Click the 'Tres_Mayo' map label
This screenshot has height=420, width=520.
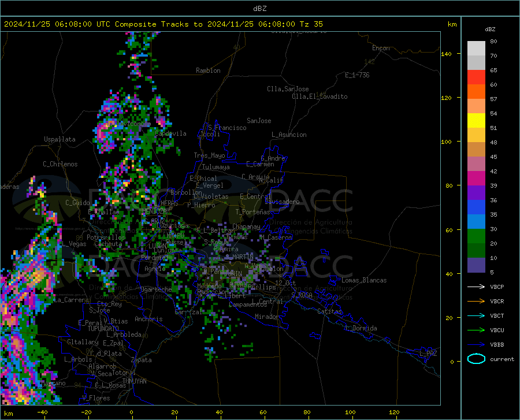click(209, 155)
